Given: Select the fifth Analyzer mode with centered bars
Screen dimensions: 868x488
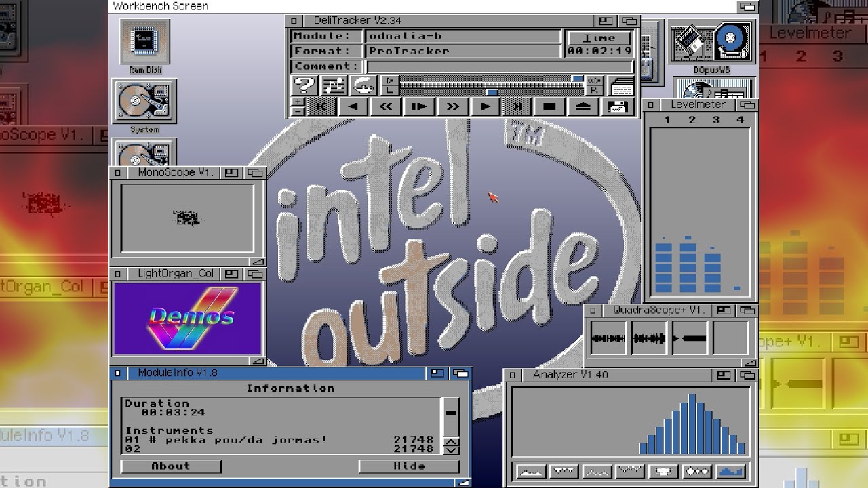Looking at the screenshot, I should click(663, 471).
